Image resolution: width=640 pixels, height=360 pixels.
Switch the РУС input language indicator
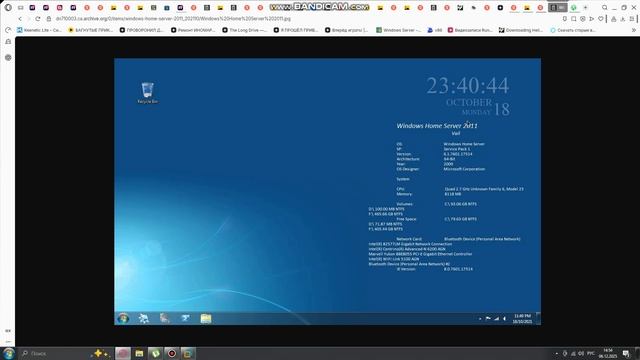[x=590, y=353]
